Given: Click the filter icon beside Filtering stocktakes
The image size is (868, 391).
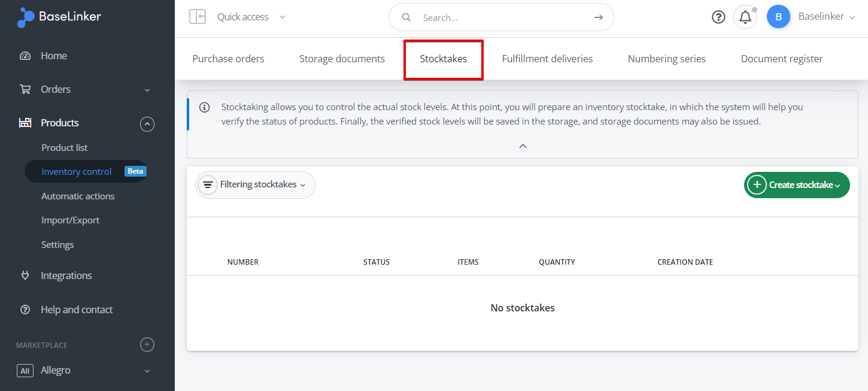Looking at the screenshot, I should pos(208,185).
